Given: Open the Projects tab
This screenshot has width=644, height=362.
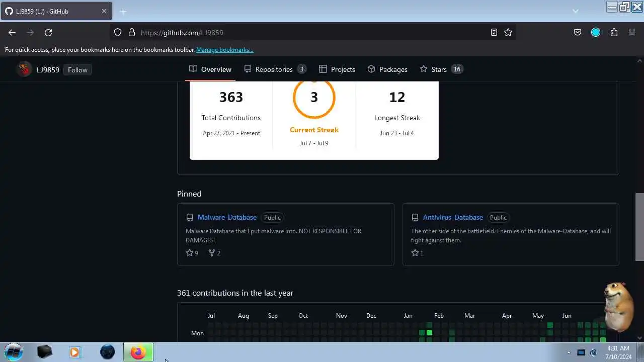Looking at the screenshot, I should click(x=337, y=69).
